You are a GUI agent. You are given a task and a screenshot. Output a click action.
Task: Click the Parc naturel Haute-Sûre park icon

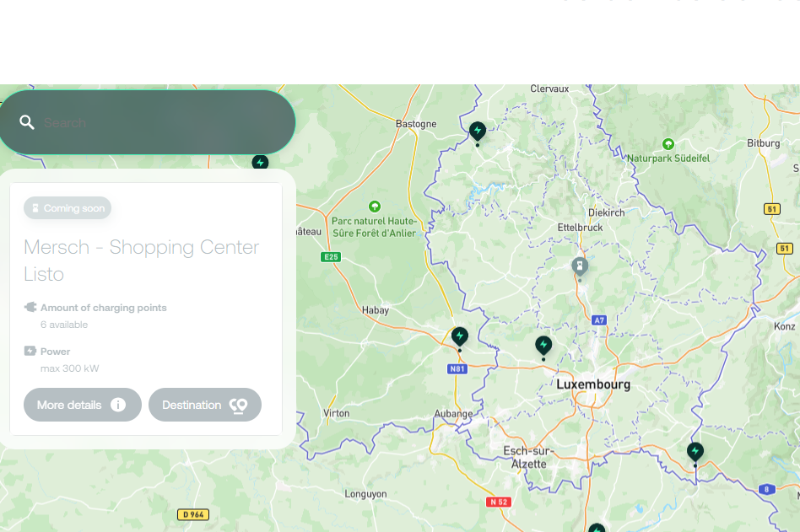point(375,207)
